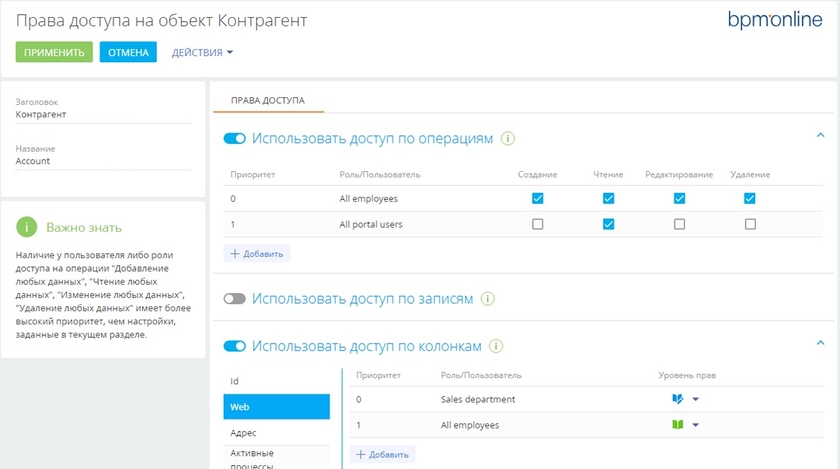Open rights level dropdown for Sales department
The width and height of the screenshot is (840, 469).
(695, 399)
